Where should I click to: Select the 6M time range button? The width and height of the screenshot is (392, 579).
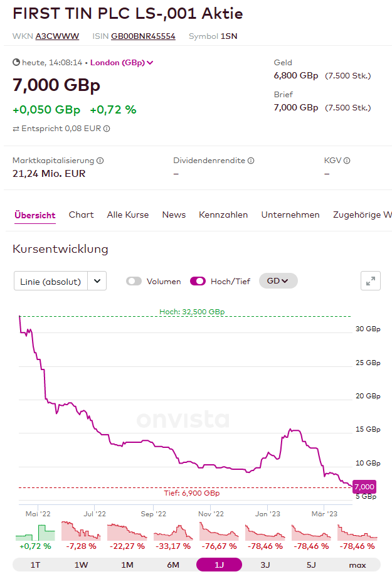coord(173,565)
